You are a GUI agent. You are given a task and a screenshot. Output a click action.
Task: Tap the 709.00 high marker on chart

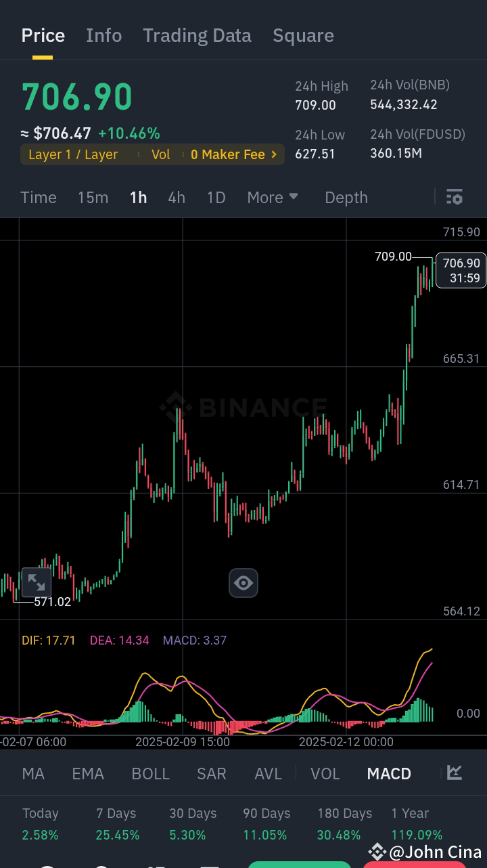(393, 257)
